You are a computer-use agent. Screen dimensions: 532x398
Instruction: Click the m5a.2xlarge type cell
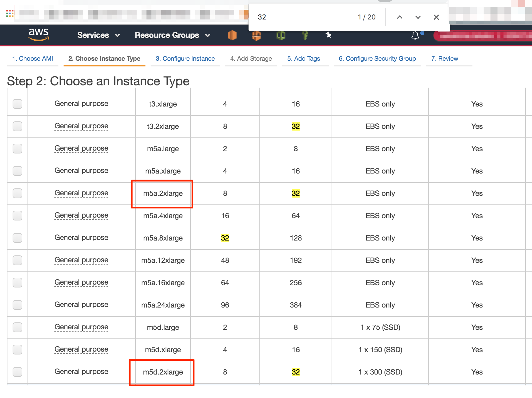[163, 194]
